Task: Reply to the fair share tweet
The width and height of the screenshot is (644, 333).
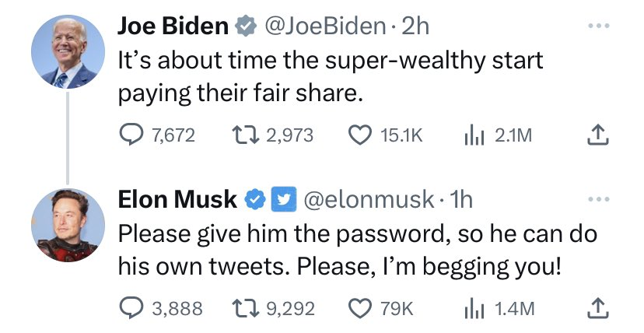Action: pos(130,135)
